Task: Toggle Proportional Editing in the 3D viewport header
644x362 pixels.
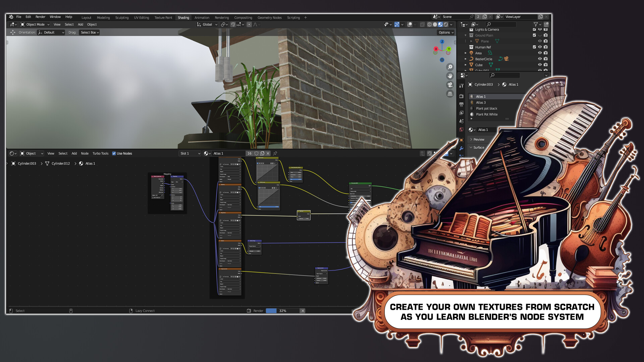Action: coord(249,24)
